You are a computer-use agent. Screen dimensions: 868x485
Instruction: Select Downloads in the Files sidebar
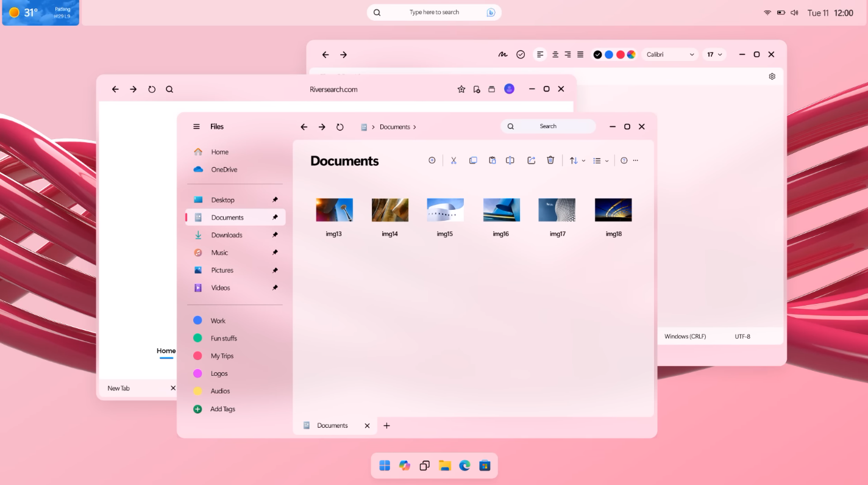coord(227,235)
